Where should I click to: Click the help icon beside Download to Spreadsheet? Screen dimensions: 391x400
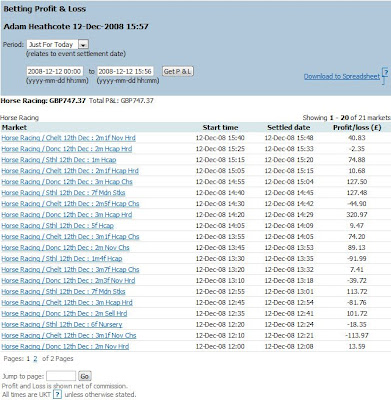click(386, 72)
